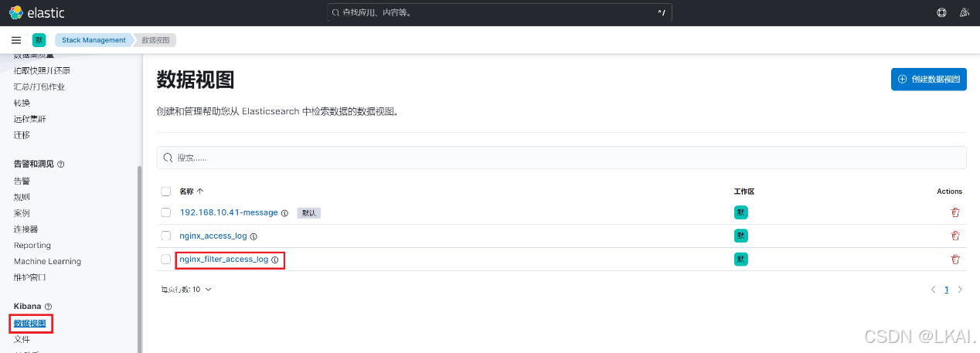Click info icon next to 192.168.10.41-message

pos(284,213)
